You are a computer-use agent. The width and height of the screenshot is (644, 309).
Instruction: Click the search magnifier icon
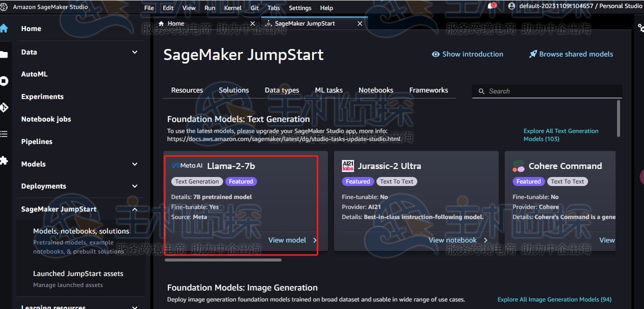[481, 91]
